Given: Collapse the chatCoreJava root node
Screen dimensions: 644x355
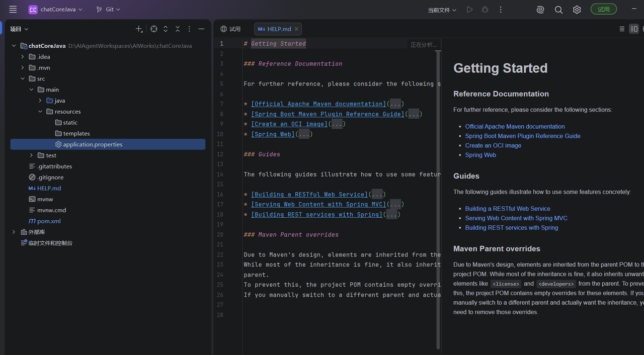Looking at the screenshot, I should point(14,46).
